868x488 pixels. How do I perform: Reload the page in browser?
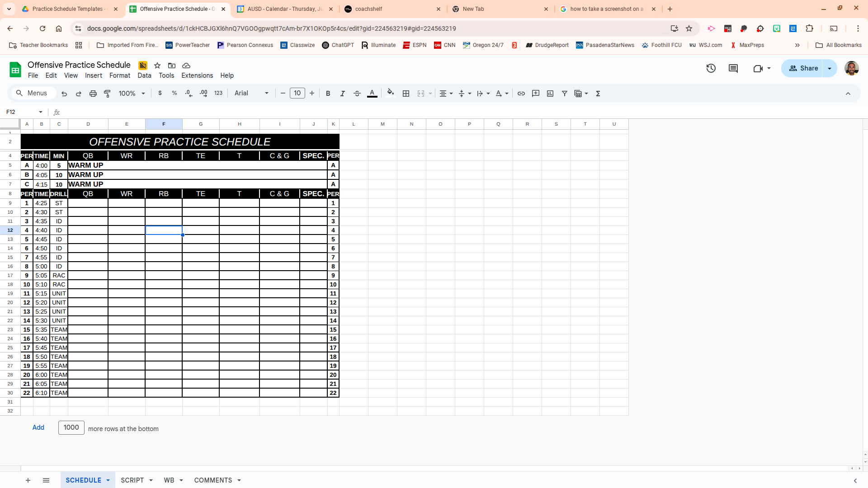coord(42,28)
